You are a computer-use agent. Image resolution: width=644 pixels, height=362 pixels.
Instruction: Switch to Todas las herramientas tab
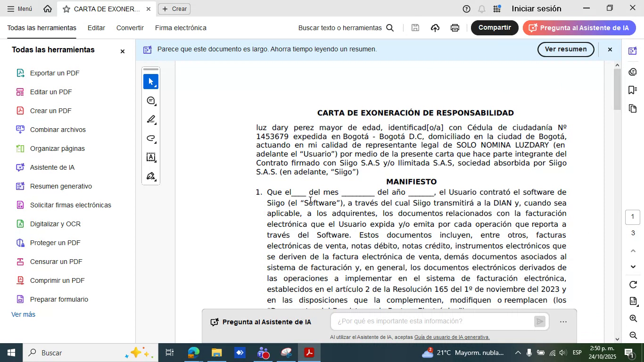pos(41,28)
